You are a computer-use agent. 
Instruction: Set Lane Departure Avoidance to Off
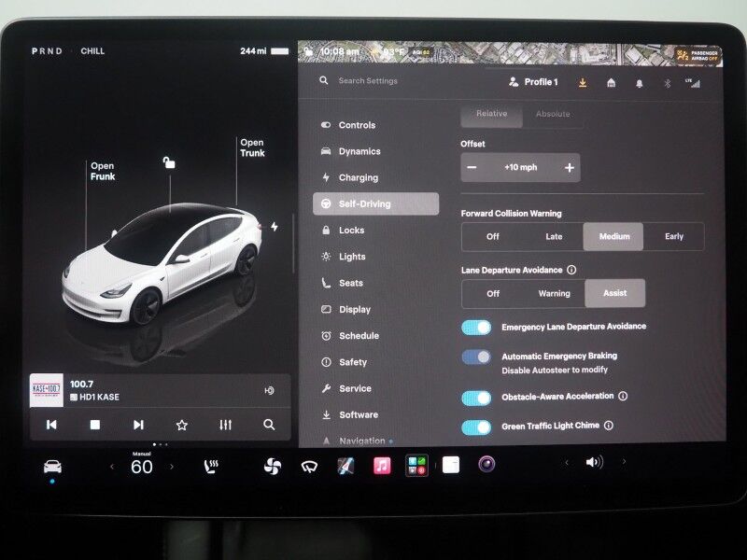click(x=493, y=293)
